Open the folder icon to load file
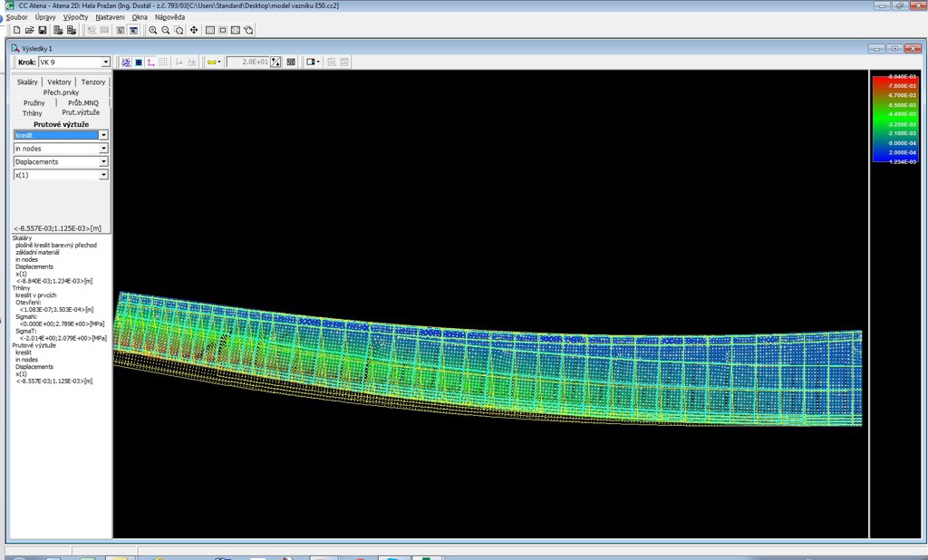 pyautogui.click(x=29, y=30)
